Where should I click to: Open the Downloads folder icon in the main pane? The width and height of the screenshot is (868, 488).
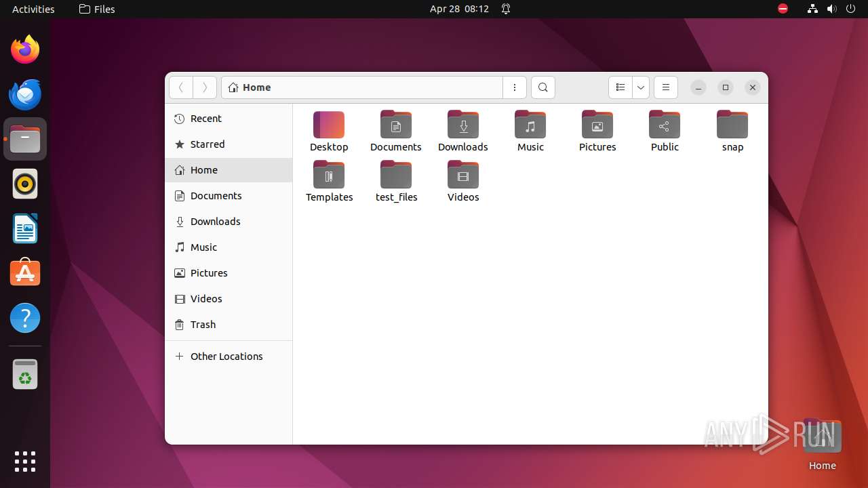463,131
